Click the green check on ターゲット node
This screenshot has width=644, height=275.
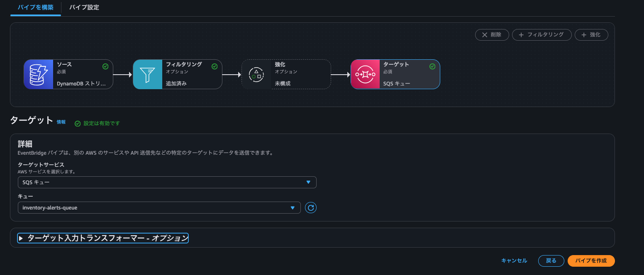pyautogui.click(x=432, y=66)
